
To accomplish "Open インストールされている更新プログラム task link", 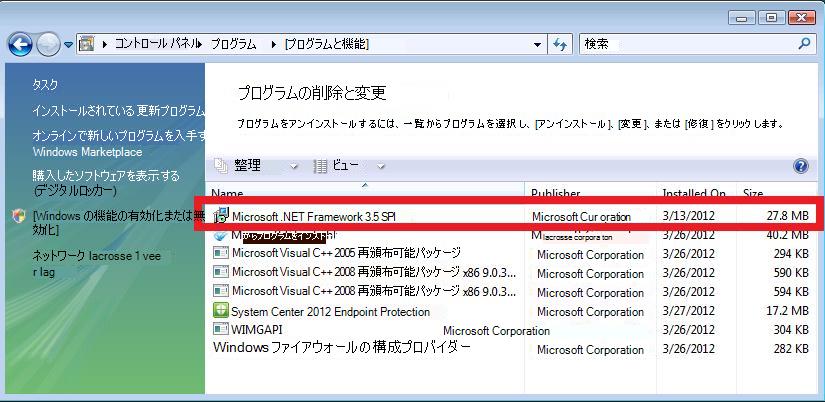I will click(x=118, y=111).
